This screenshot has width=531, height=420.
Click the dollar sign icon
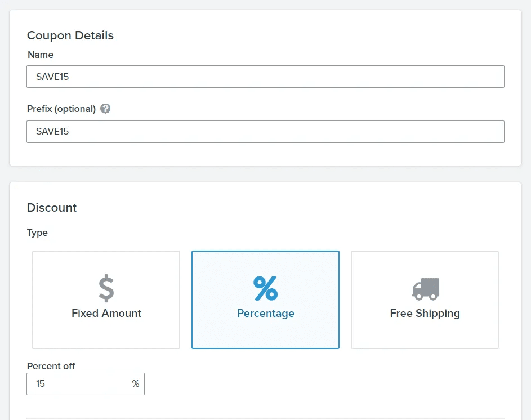coord(106,288)
